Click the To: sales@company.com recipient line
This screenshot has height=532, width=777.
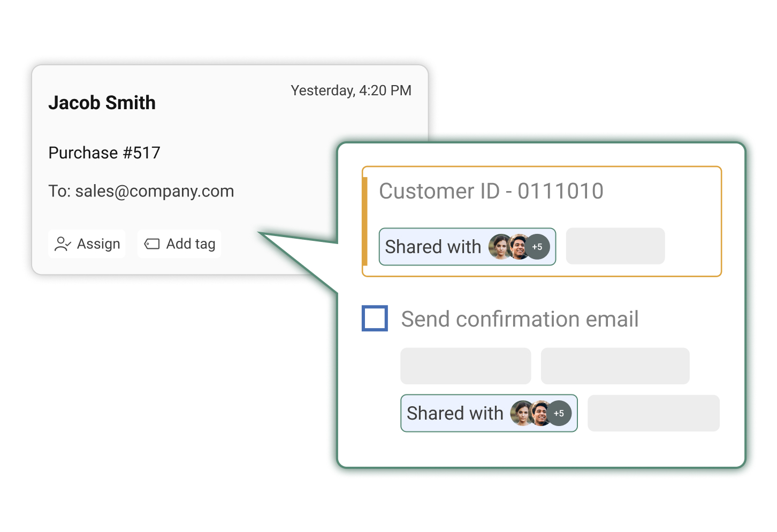(x=141, y=191)
